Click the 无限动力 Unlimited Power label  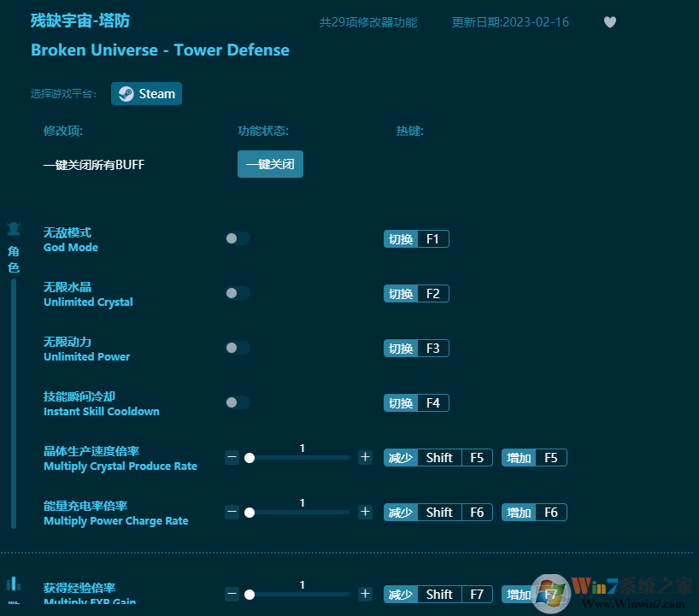tap(86, 349)
